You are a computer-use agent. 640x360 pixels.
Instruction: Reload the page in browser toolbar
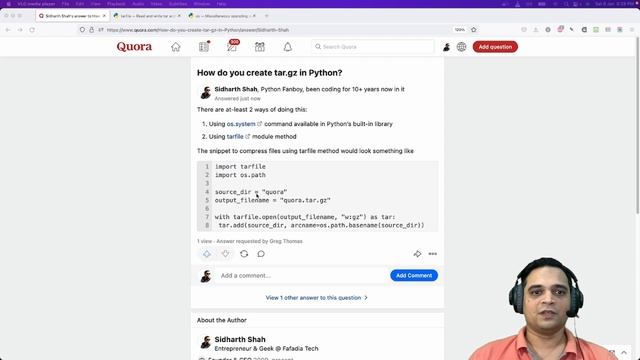32,30
